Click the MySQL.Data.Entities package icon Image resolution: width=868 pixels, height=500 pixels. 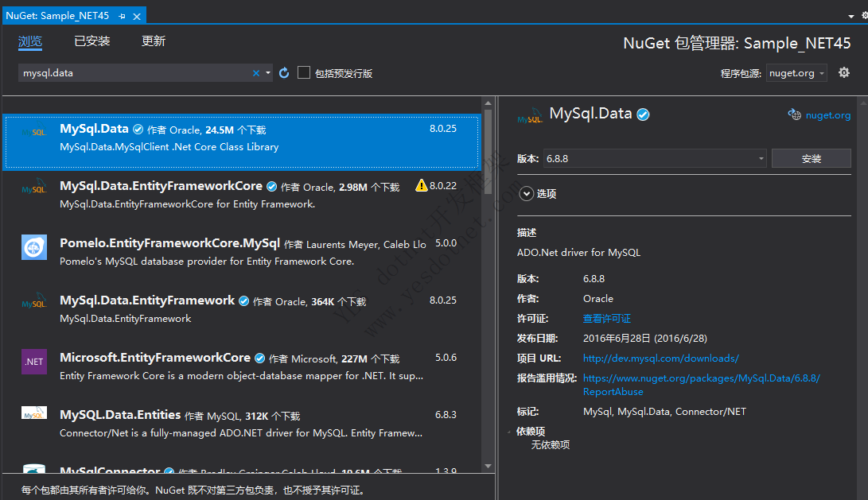coord(33,413)
